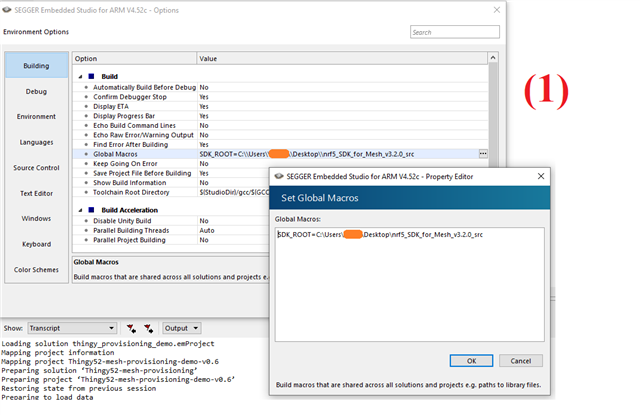Open the Output dropdown button
The height and width of the screenshot is (415, 640).
pos(181,328)
